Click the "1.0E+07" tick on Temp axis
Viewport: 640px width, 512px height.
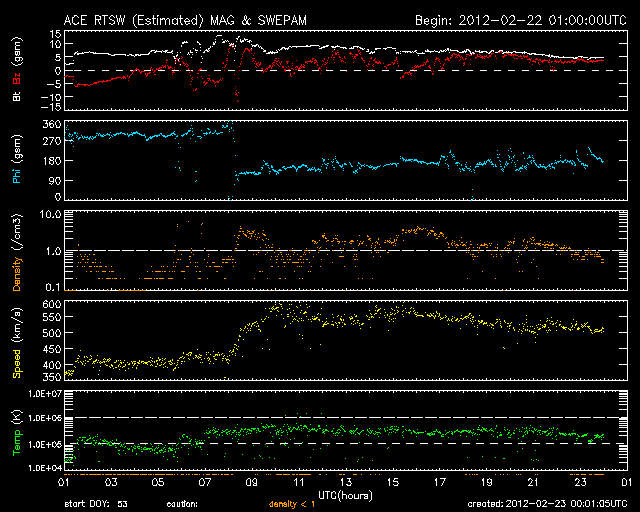(x=45, y=394)
